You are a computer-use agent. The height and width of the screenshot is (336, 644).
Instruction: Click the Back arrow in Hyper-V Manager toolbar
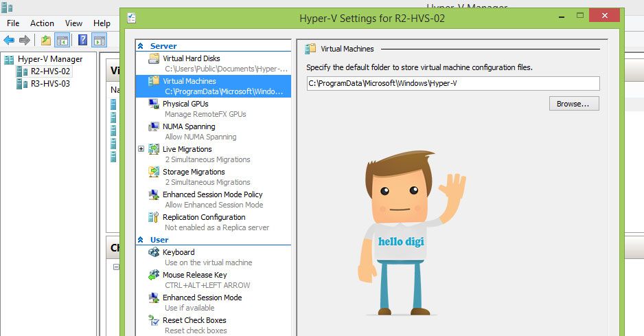tap(9, 40)
